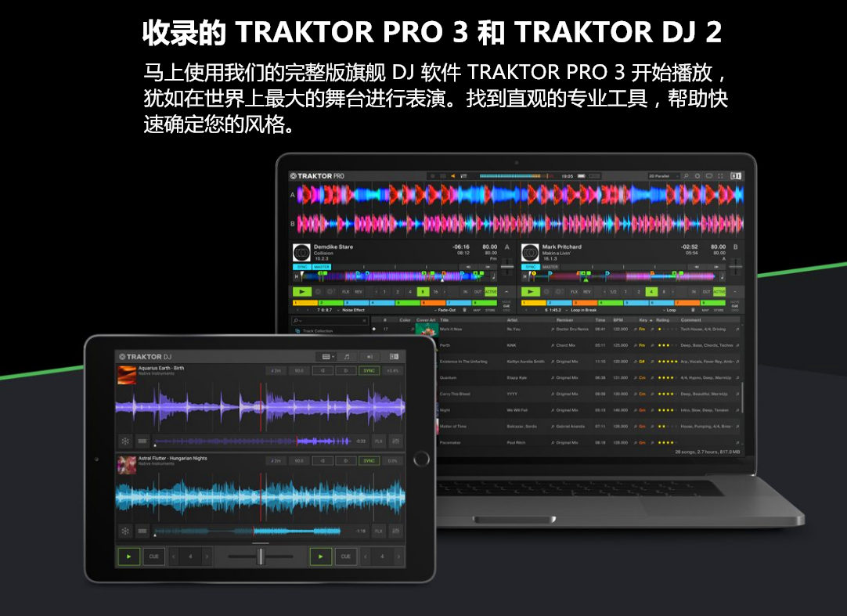Click the fullscreen icon in Traktor Pro header
847x616 pixels.
(720, 176)
